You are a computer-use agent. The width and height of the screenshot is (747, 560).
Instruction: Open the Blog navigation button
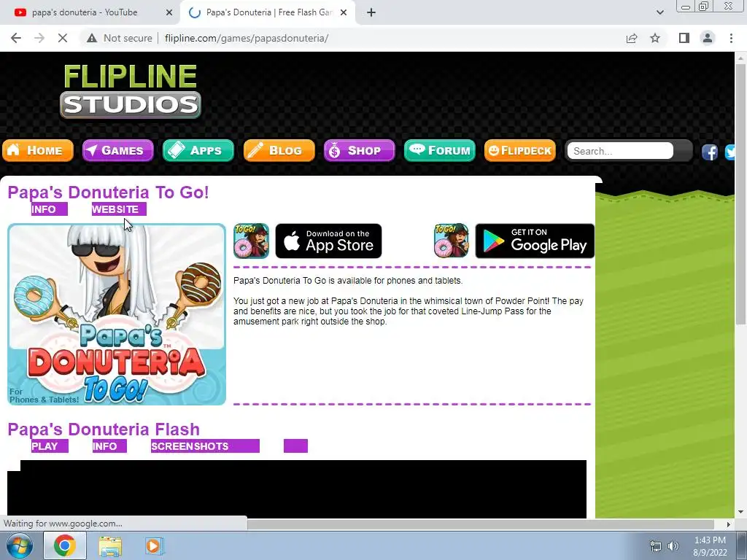coord(279,150)
